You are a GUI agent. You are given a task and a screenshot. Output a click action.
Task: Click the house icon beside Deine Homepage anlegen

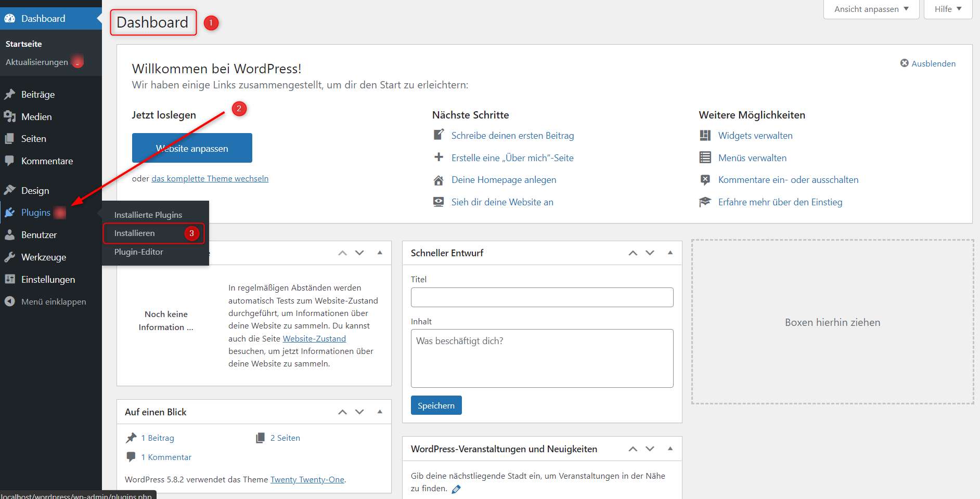coord(439,180)
